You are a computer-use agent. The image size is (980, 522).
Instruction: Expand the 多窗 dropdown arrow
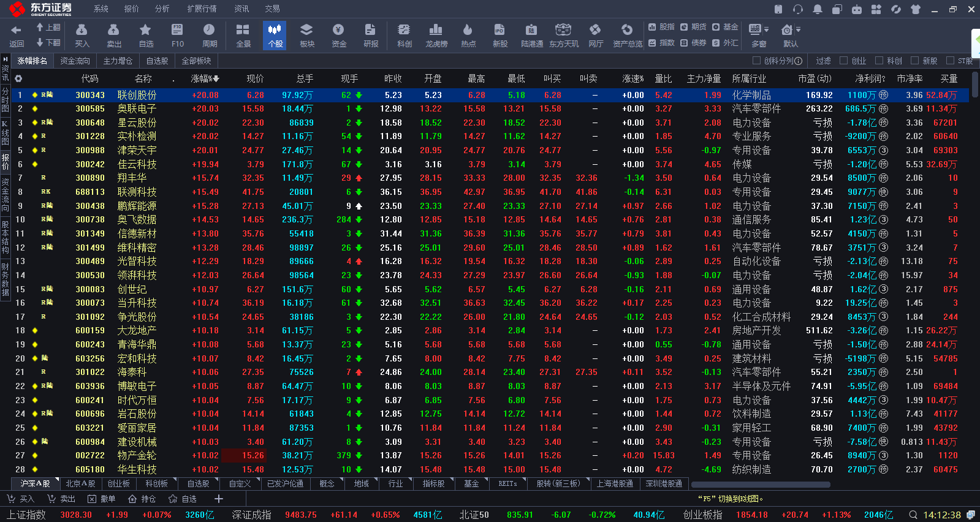tap(766, 29)
